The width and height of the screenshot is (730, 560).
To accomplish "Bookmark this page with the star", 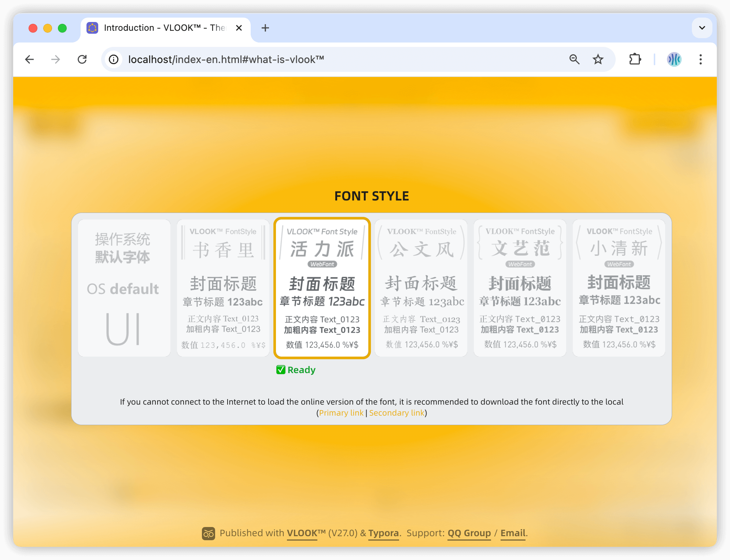I will [598, 59].
